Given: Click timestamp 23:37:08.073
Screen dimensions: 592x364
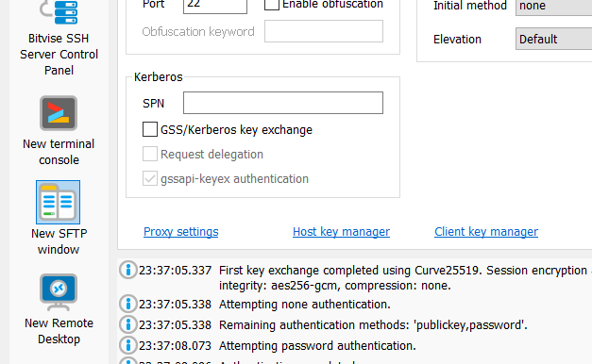Looking at the screenshot, I should coord(176,346).
